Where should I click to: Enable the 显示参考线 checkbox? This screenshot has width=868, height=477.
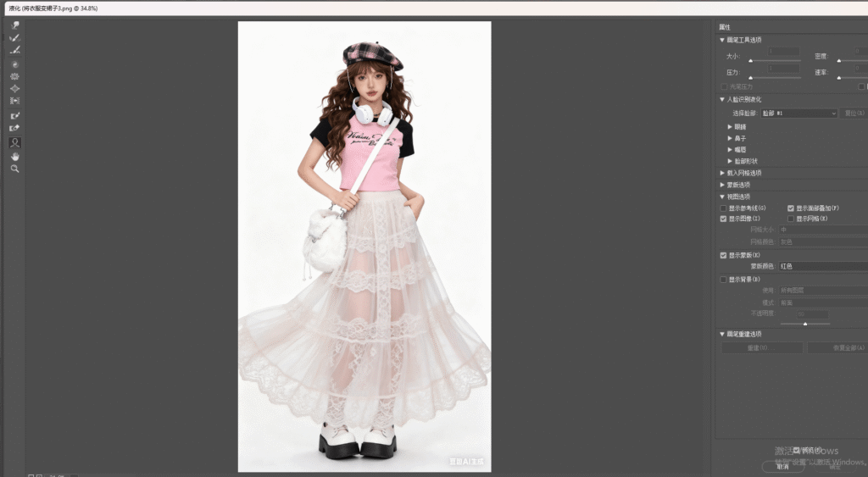pos(723,208)
